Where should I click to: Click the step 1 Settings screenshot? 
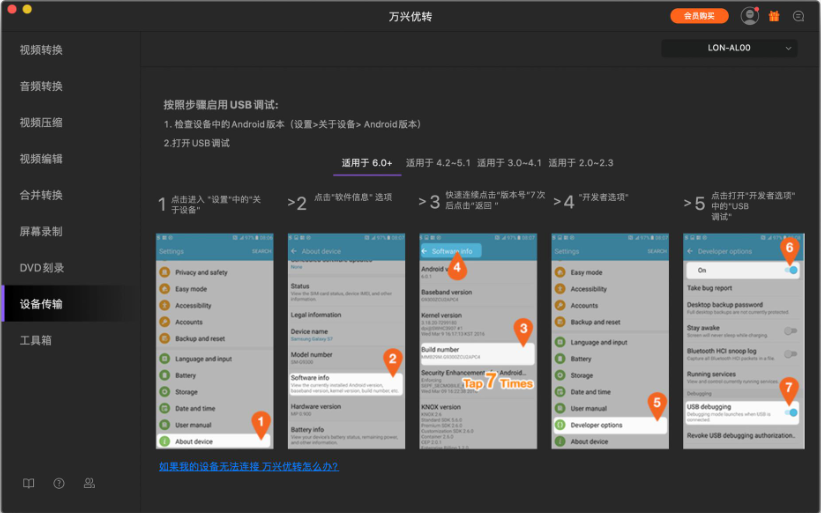(x=215, y=341)
